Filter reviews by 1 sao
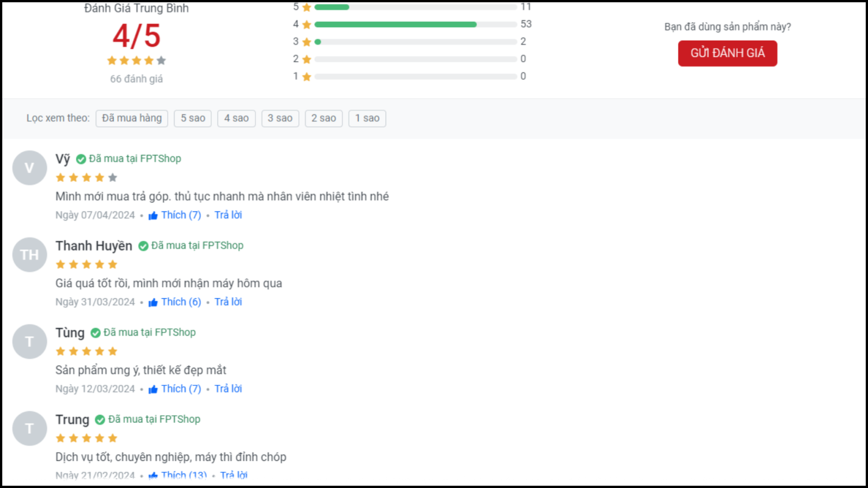 367,118
